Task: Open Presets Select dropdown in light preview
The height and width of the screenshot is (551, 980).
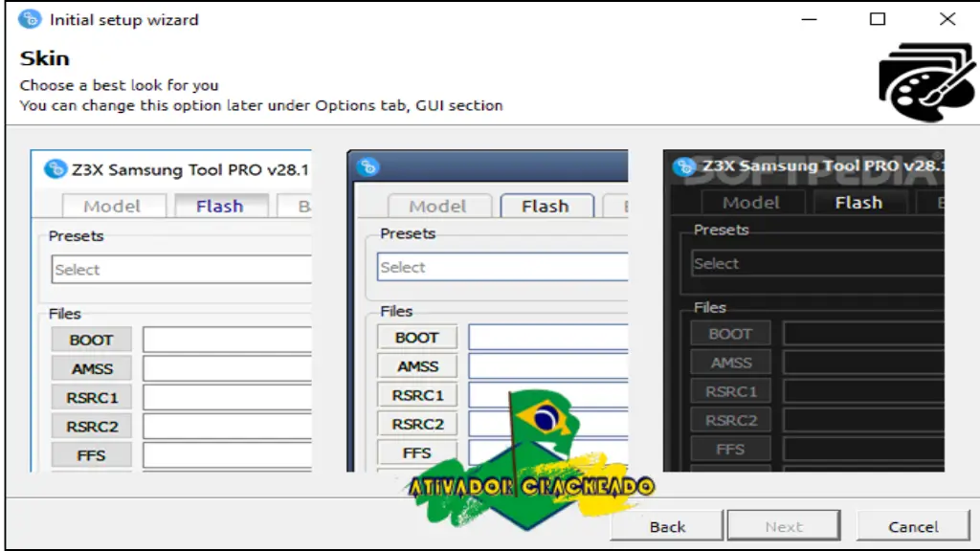Action: [181, 269]
